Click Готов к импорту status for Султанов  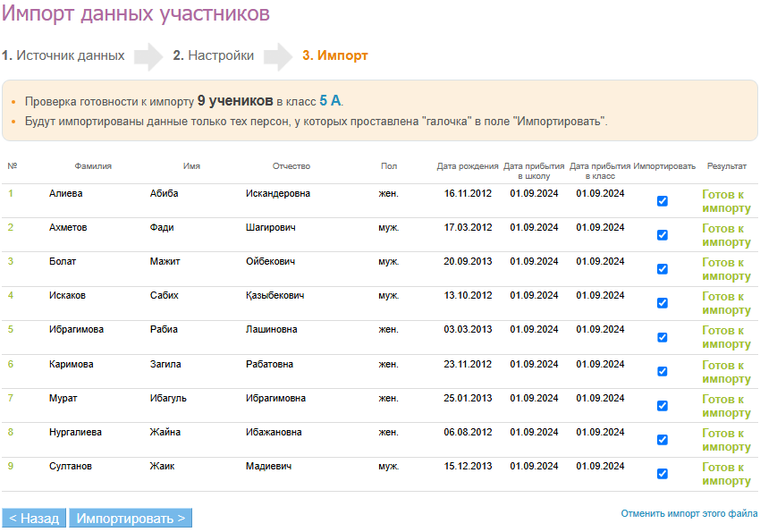(x=726, y=474)
